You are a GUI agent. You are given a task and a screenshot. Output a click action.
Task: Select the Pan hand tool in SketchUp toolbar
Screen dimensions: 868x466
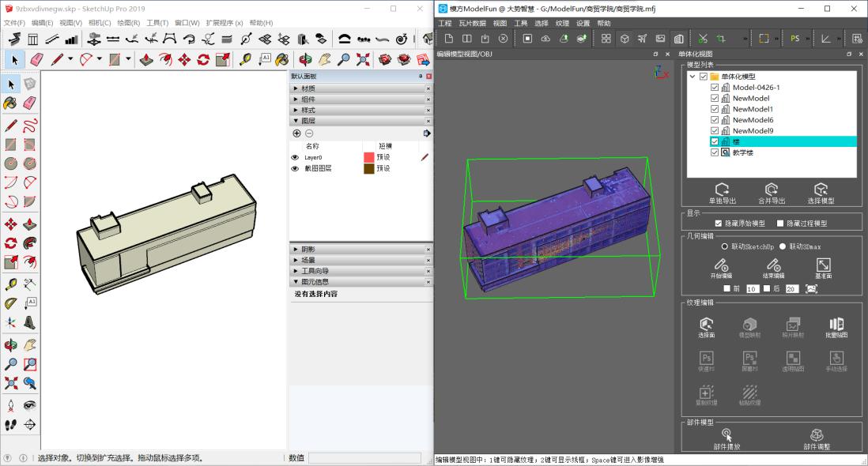tap(324, 59)
